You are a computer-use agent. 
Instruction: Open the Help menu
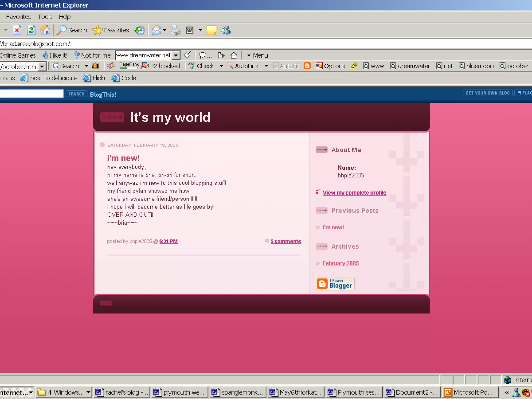coord(65,17)
